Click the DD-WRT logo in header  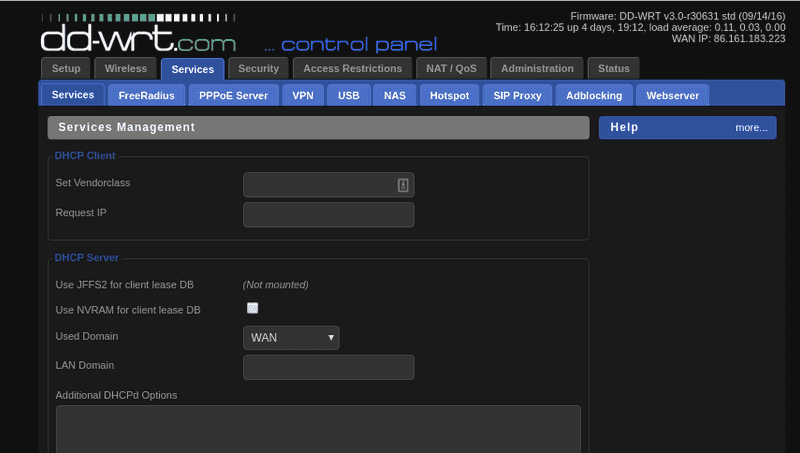138,38
